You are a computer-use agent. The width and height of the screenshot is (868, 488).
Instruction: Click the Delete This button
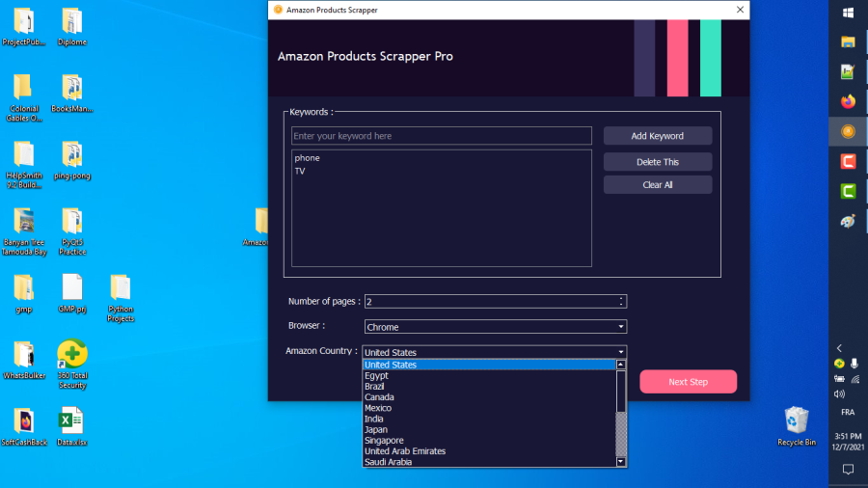click(x=657, y=162)
